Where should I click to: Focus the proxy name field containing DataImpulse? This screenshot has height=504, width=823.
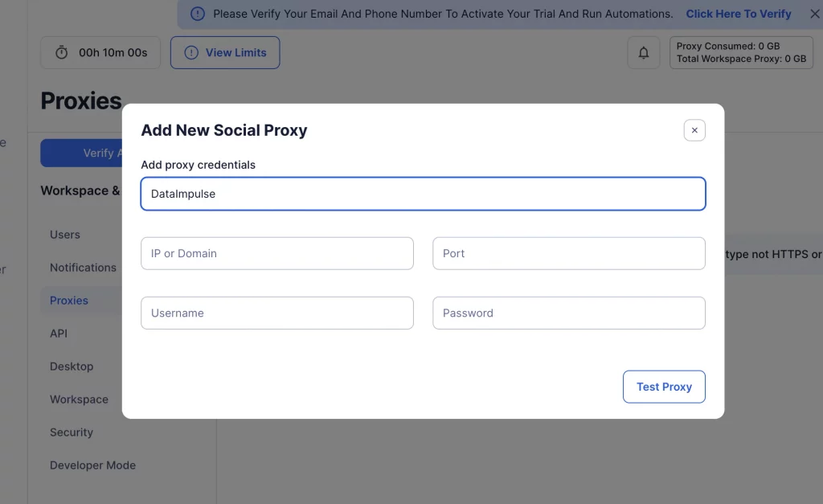423,194
